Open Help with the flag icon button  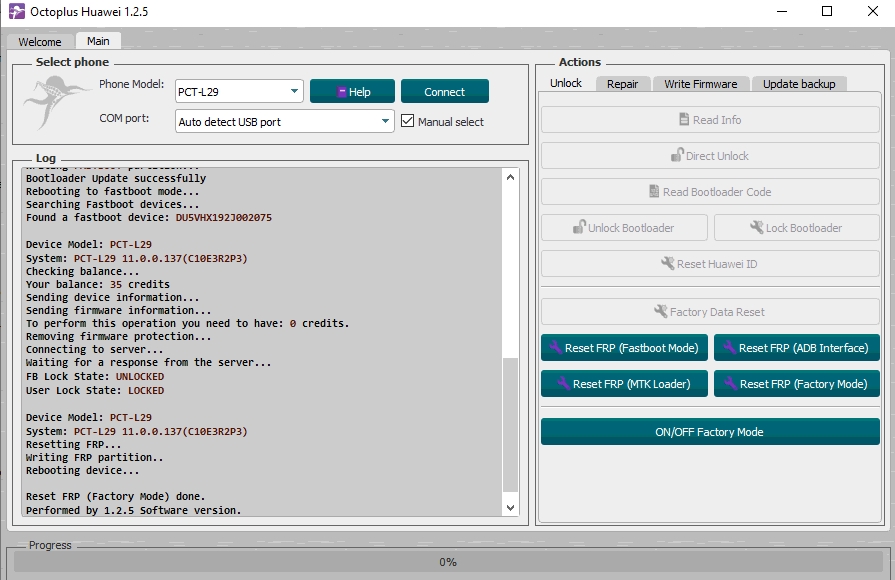pos(352,91)
